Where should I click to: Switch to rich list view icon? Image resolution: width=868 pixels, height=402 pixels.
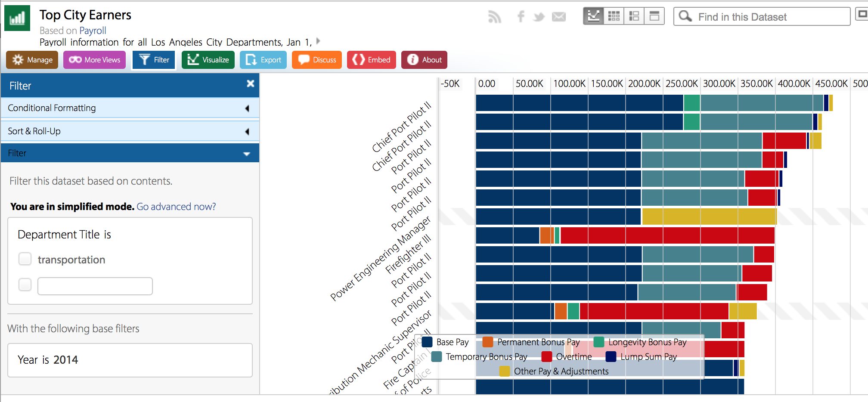tap(634, 16)
